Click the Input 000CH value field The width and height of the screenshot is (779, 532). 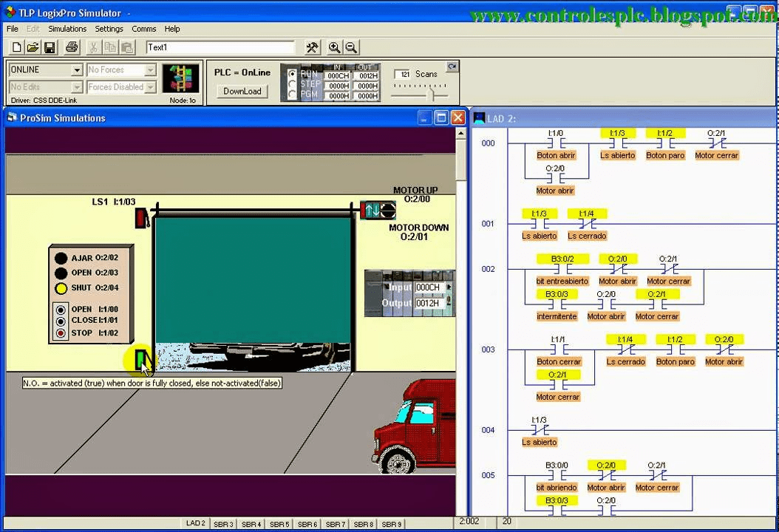point(429,287)
